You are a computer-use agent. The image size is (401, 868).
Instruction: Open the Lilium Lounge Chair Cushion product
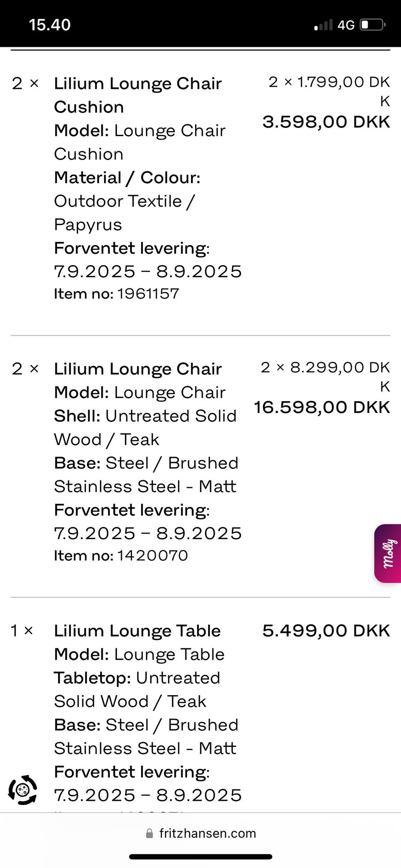click(137, 95)
